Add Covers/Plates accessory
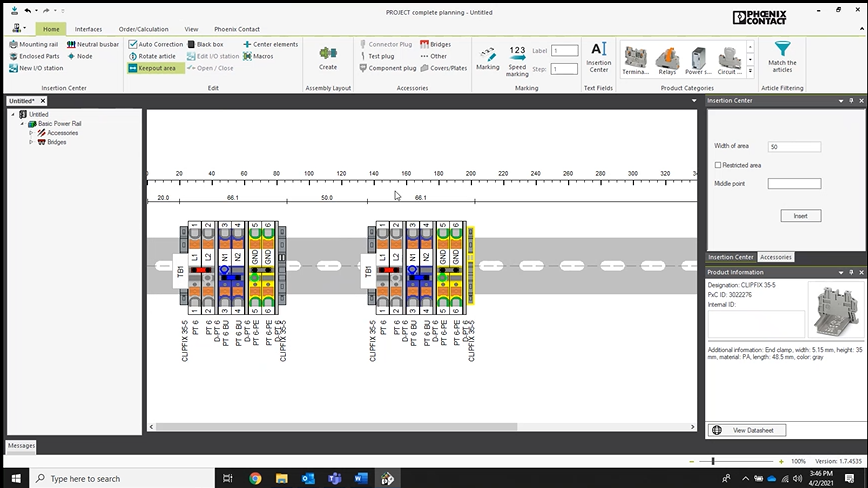868x488 pixels. (444, 68)
